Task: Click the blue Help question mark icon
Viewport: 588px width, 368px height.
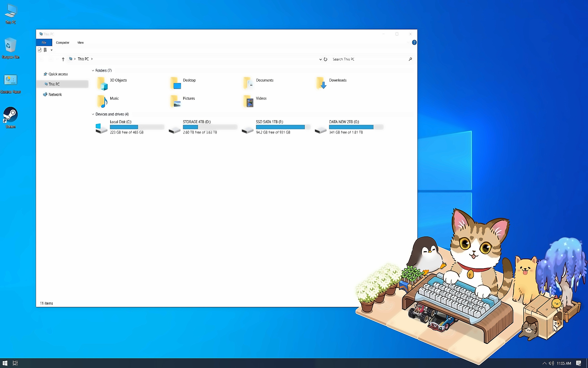Action: click(414, 42)
